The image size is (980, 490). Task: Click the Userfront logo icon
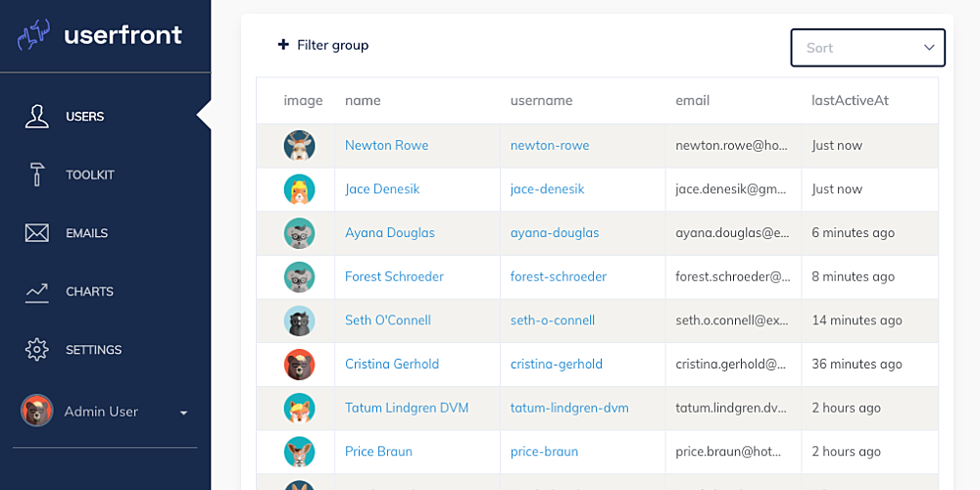33,35
